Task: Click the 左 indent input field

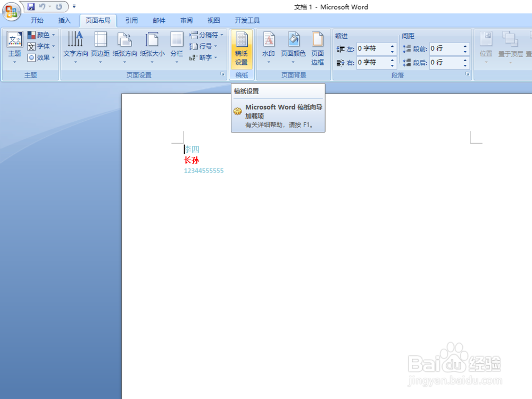Action: (x=372, y=49)
